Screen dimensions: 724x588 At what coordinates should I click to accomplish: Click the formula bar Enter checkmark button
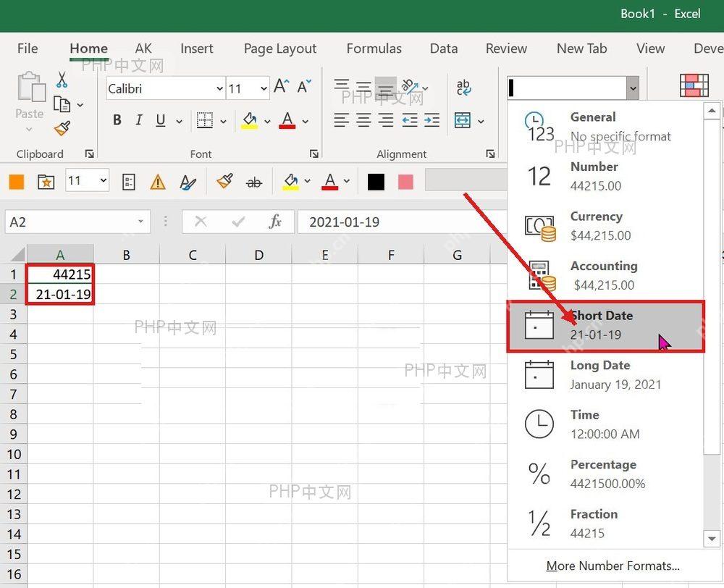point(238,222)
